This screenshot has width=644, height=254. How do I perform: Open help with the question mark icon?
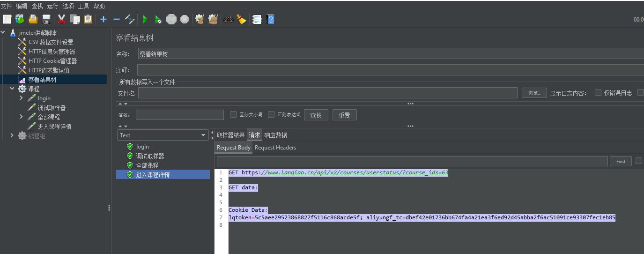point(270,19)
